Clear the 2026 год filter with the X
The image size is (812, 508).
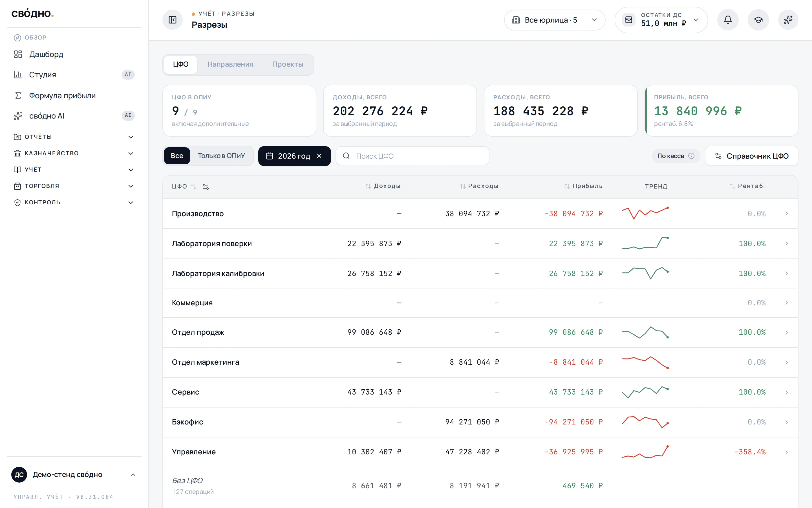[x=319, y=156]
